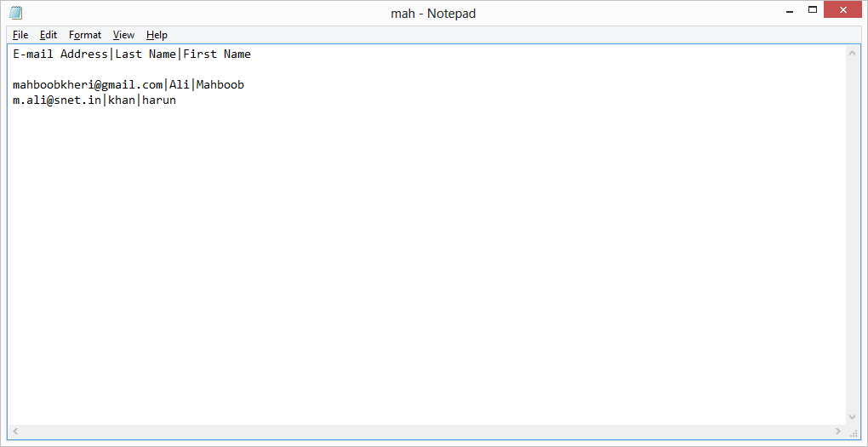This screenshot has width=868, height=447.
Task: Open the Edit menu
Action: (49, 35)
